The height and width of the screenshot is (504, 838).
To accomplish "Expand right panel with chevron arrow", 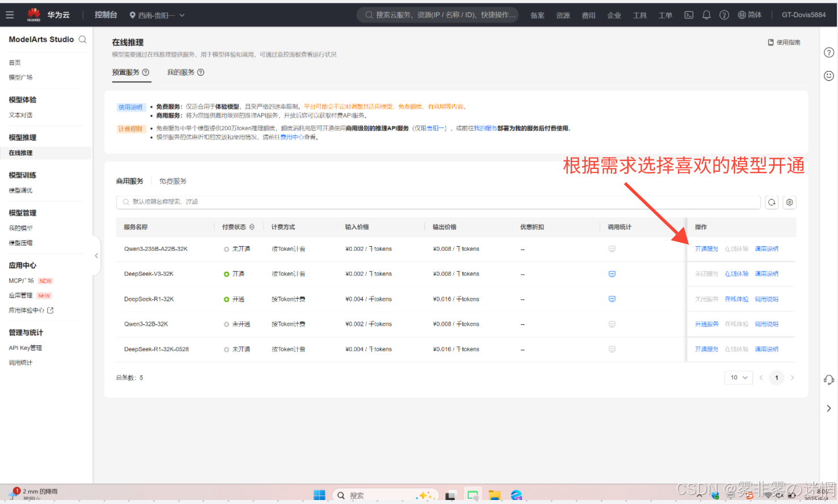I will coord(829,408).
